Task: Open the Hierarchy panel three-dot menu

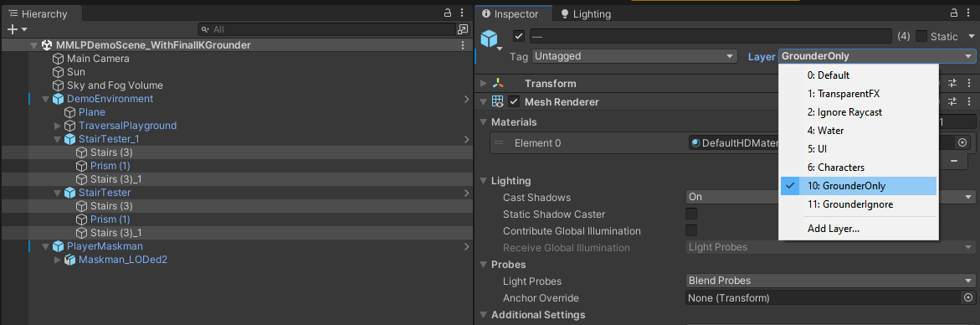Action: [x=462, y=13]
